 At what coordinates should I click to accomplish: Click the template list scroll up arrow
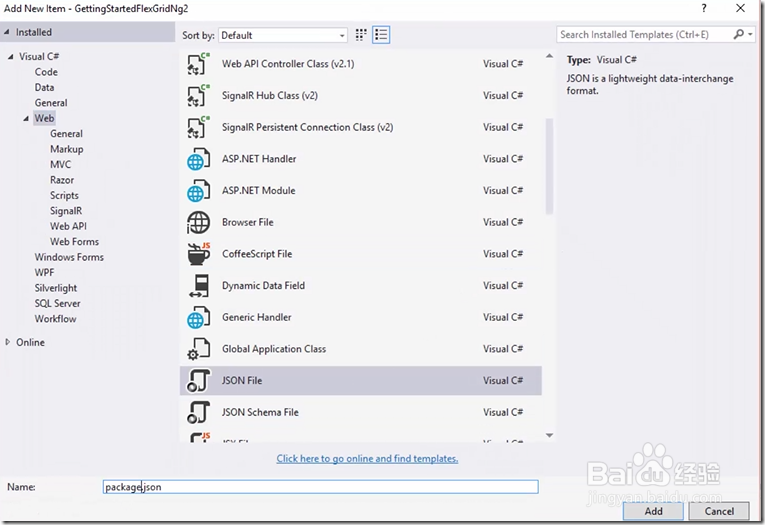point(549,57)
